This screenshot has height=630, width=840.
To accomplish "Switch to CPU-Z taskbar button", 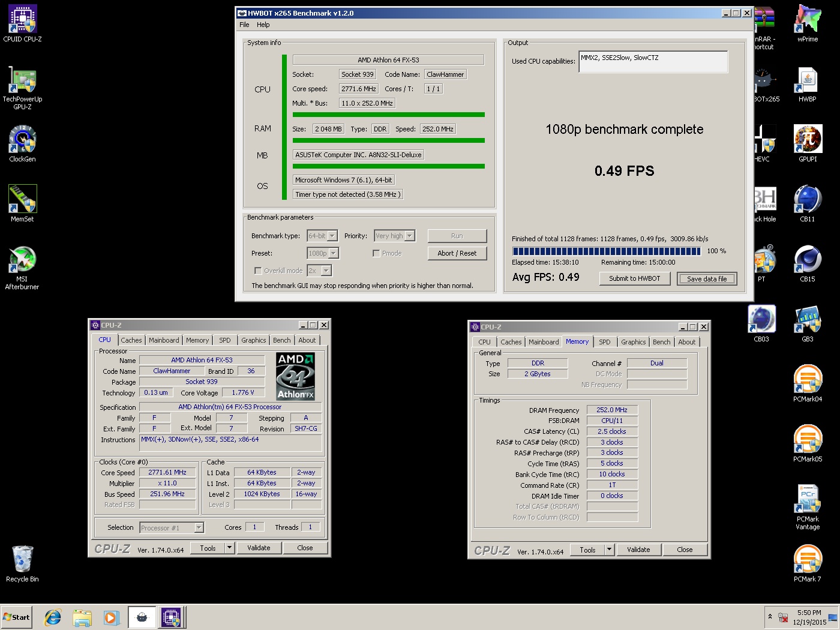I will point(172,617).
